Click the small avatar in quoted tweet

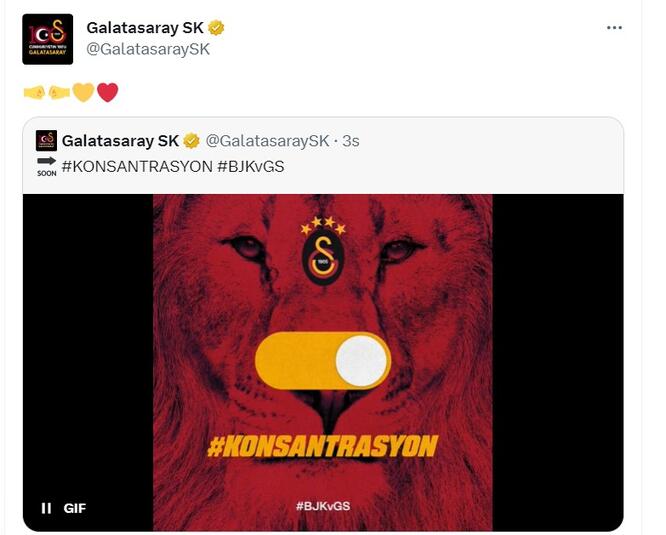(x=46, y=141)
